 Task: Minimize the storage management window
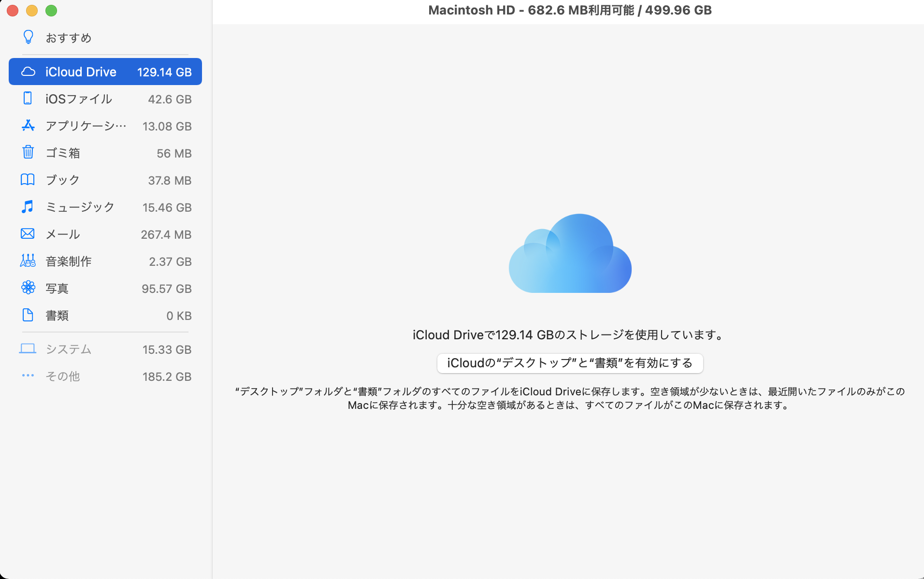pyautogui.click(x=32, y=11)
